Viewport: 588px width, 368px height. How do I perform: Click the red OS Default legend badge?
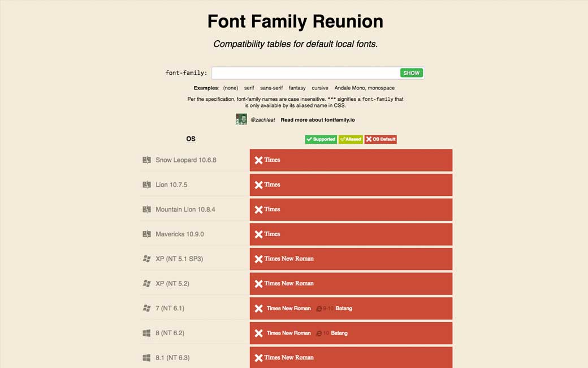click(381, 139)
